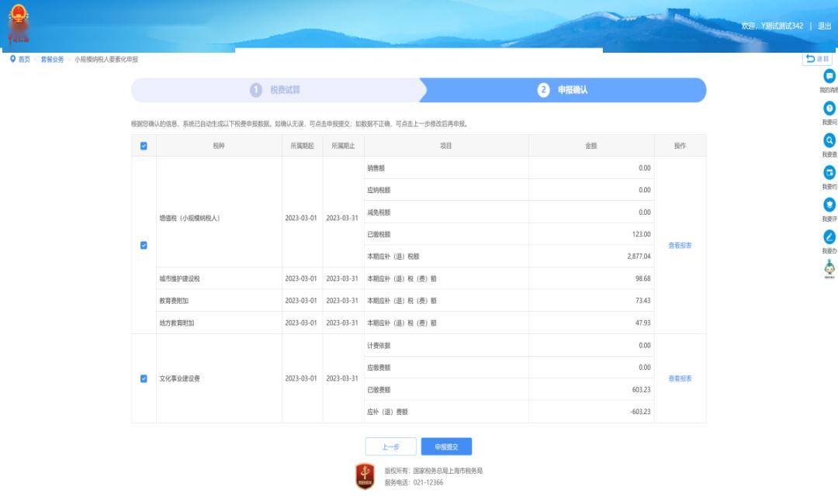Viewport: 838px width, 504px height.
Task: Toggle checkbox for 增值税（小规模纳税人）group
Action: tap(144, 245)
